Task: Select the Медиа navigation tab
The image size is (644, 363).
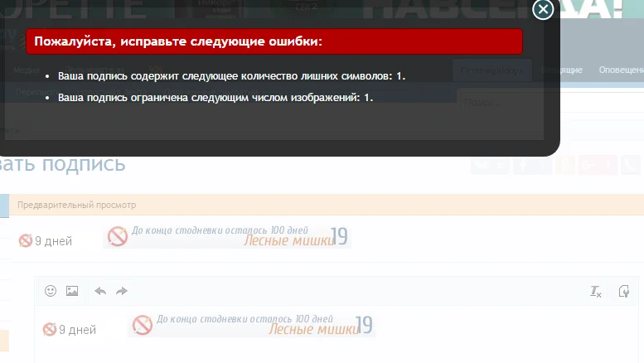Action: (26, 70)
